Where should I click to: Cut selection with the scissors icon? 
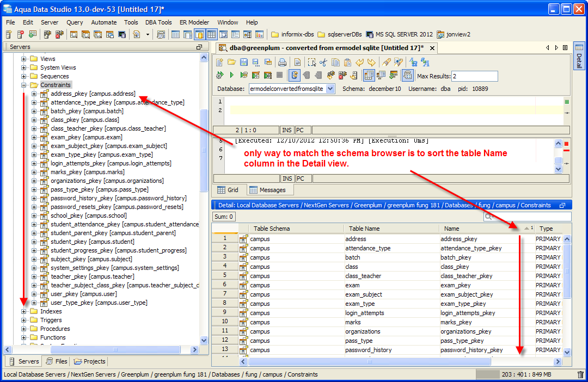click(323, 62)
